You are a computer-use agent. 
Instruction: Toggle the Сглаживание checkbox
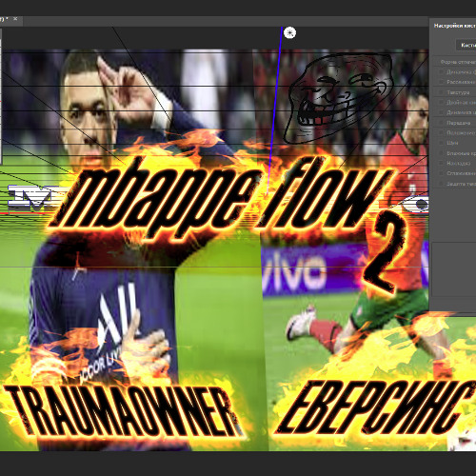click(441, 173)
